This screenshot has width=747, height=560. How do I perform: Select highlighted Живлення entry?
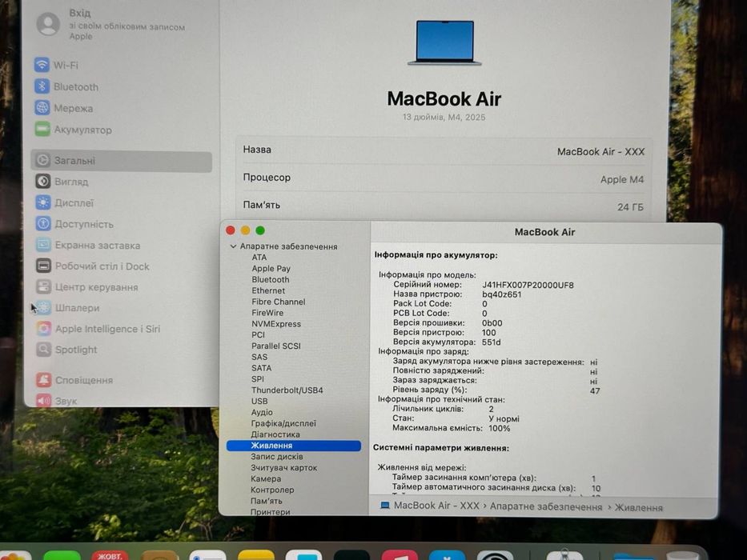pos(294,446)
